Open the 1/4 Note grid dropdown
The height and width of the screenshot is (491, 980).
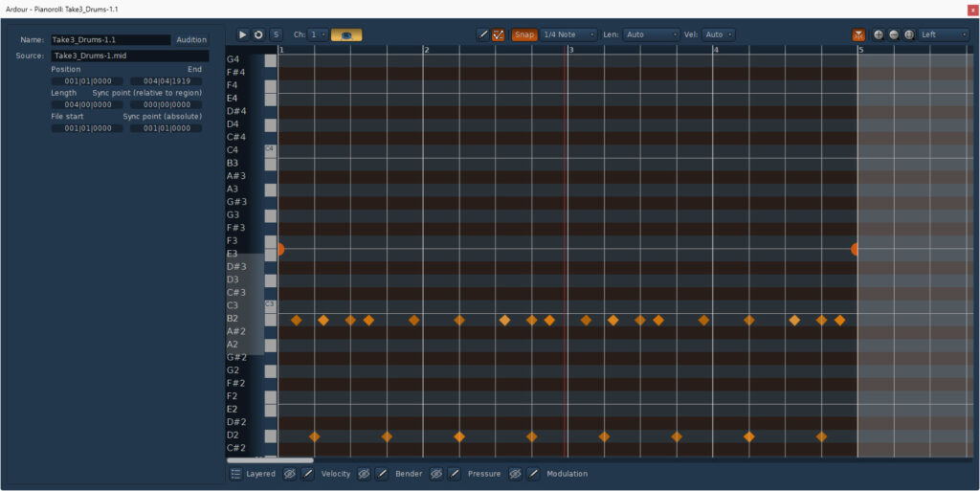[568, 34]
